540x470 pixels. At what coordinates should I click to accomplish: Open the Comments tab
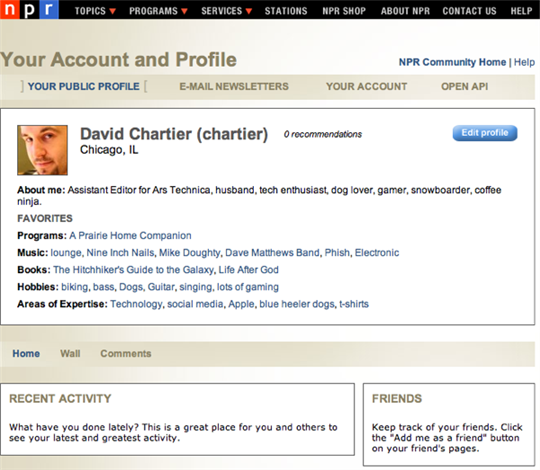[126, 354]
